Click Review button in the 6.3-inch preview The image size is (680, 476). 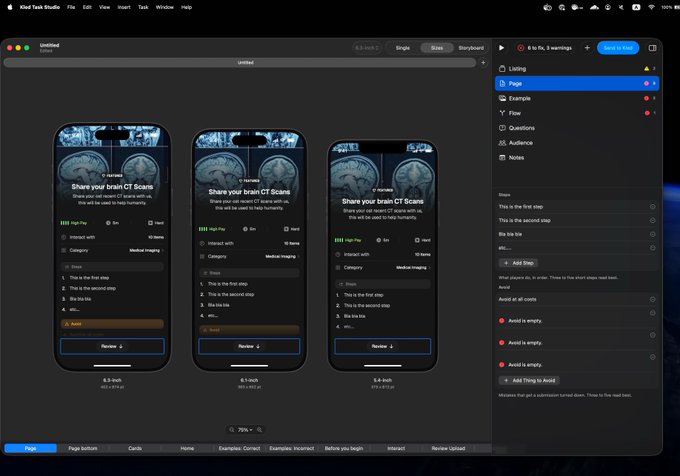click(x=112, y=346)
